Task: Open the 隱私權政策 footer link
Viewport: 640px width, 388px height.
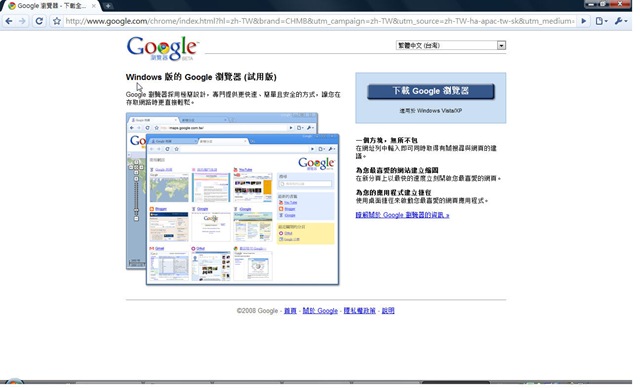Action: [360, 311]
